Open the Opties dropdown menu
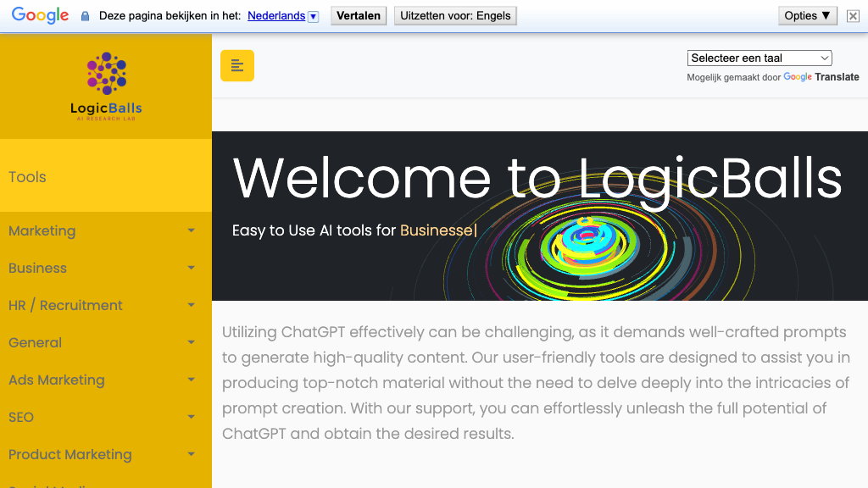The height and width of the screenshot is (488, 868). pos(806,14)
